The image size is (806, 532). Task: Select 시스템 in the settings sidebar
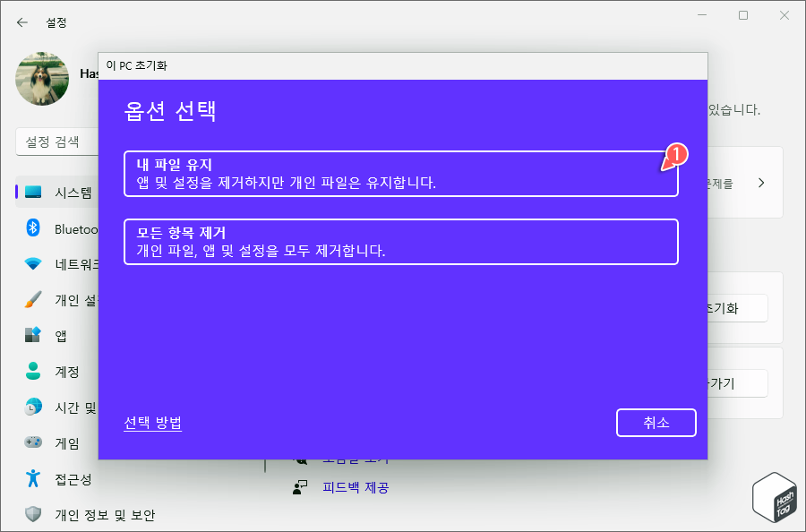34,191
